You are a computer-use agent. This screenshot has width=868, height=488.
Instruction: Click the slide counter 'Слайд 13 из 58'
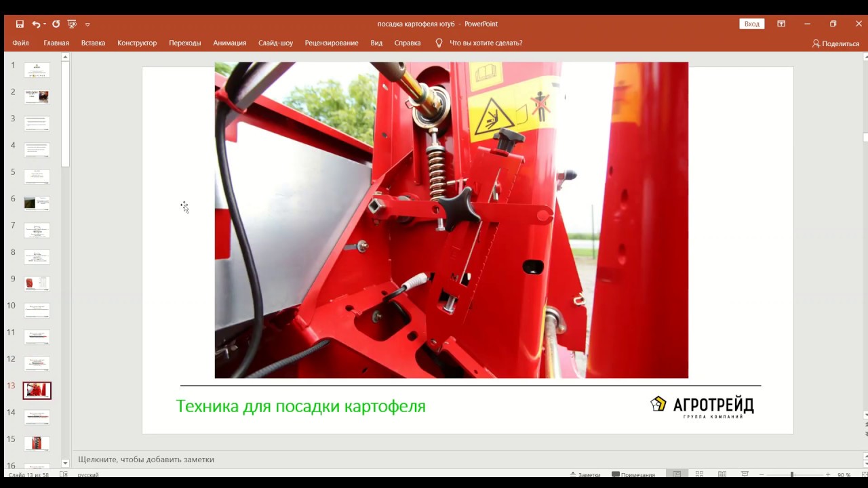[x=28, y=475]
